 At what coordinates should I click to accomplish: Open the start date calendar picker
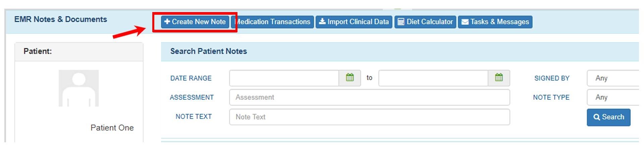350,78
